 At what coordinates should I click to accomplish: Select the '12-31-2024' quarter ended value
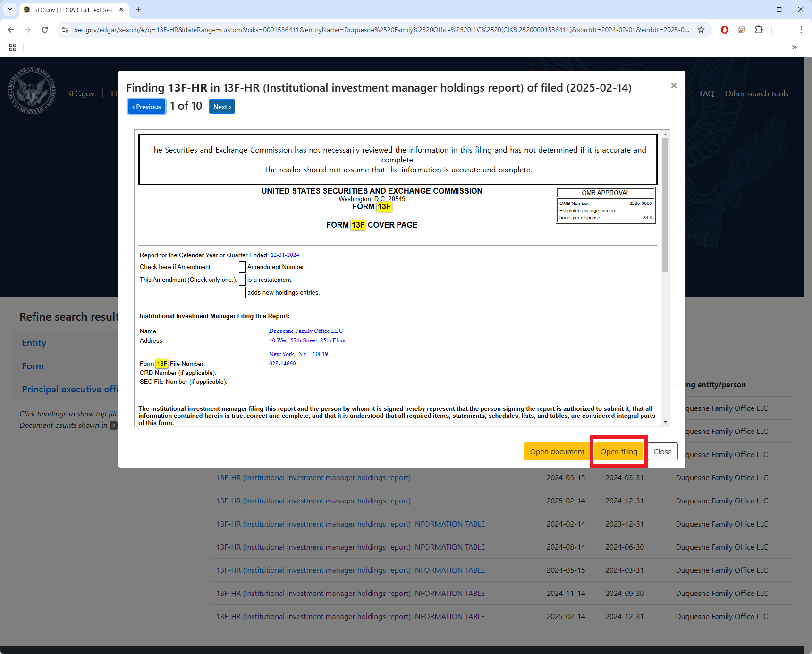point(285,255)
